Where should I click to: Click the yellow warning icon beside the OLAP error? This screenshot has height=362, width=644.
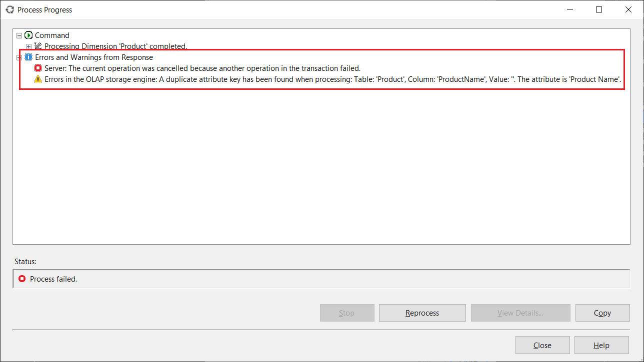[38, 79]
